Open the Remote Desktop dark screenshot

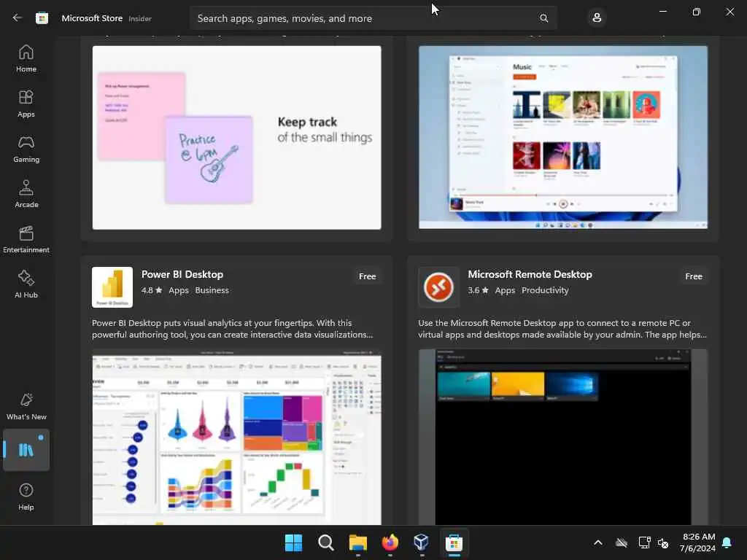click(x=563, y=437)
